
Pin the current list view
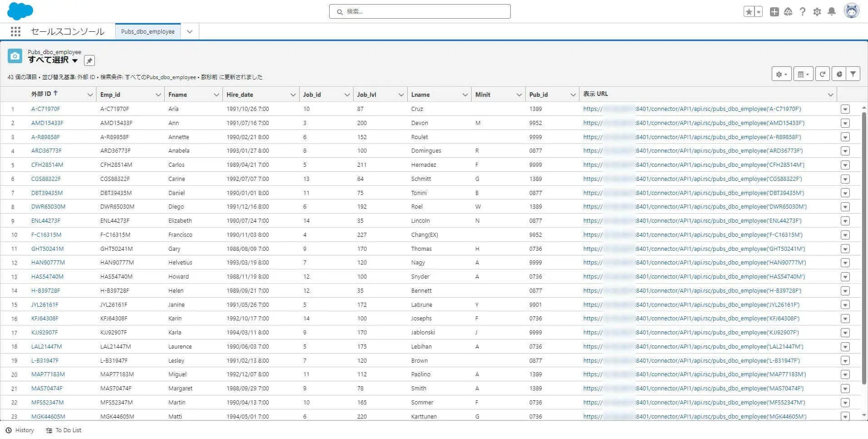pyautogui.click(x=89, y=60)
